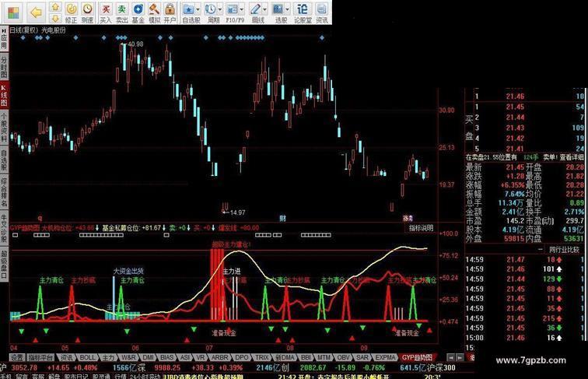Adjust the 大机构仓位 parameter arrow
The image size is (588, 379).
(x=97, y=228)
